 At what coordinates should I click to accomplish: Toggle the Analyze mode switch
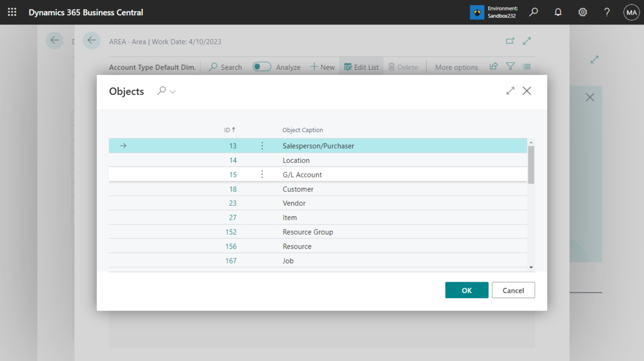262,67
